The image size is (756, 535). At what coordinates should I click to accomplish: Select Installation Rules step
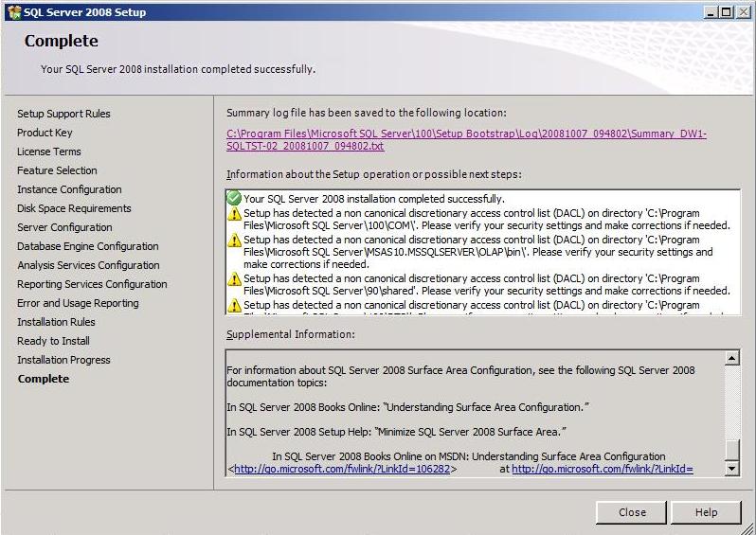point(56,322)
